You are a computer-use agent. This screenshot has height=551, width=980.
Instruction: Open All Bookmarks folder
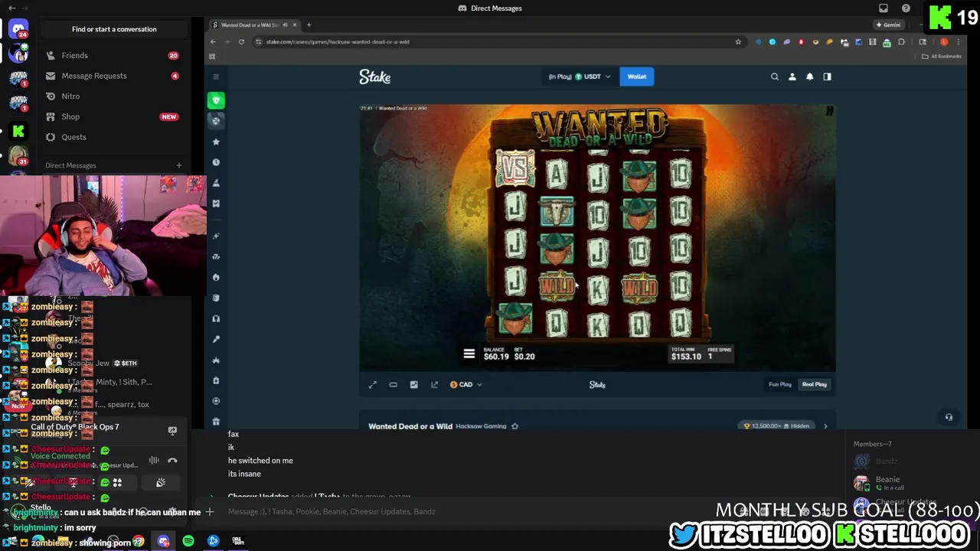941,57
